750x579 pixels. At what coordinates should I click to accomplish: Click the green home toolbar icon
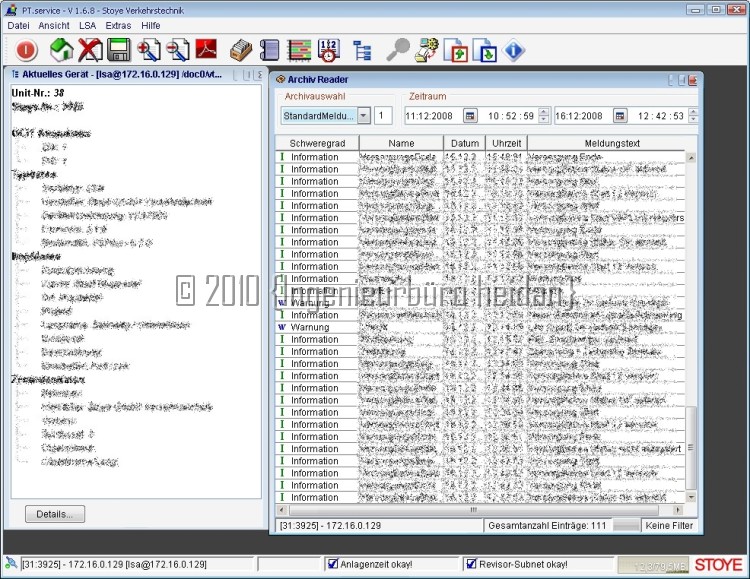click(62, 50)
